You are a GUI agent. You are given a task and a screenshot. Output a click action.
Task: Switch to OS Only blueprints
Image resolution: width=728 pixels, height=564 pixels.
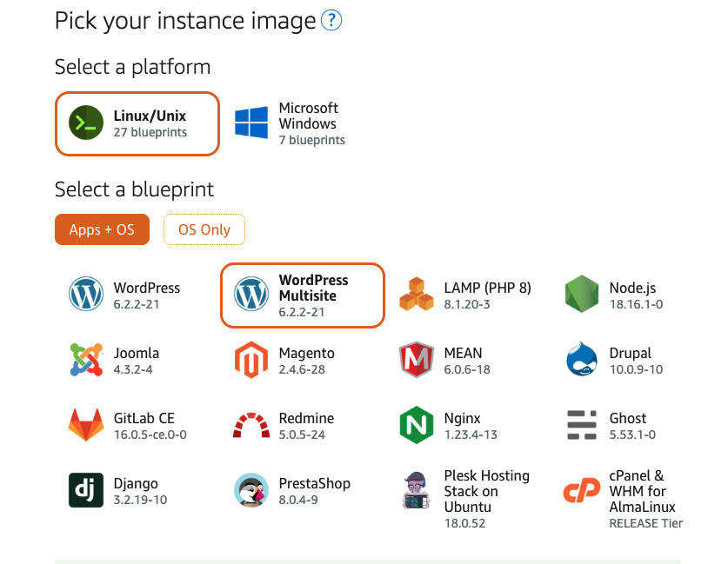coord(204,229)
